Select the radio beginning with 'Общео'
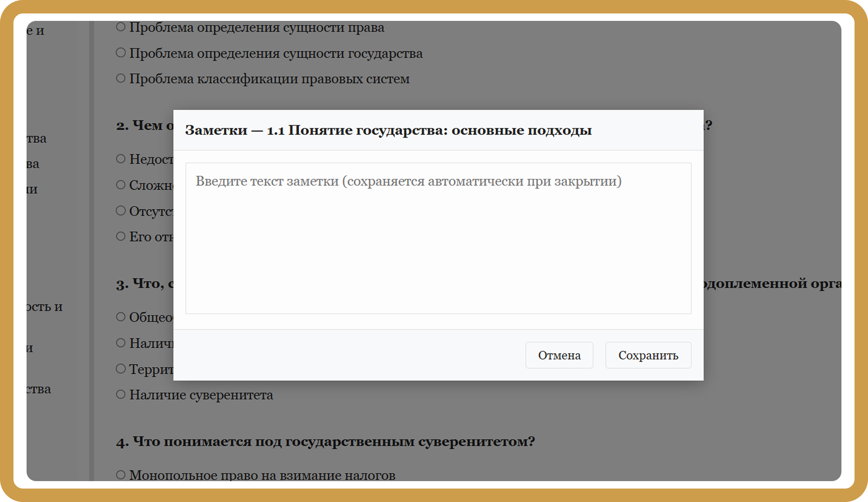The height and width of the screenshot is (502, 868). (121, 316)
